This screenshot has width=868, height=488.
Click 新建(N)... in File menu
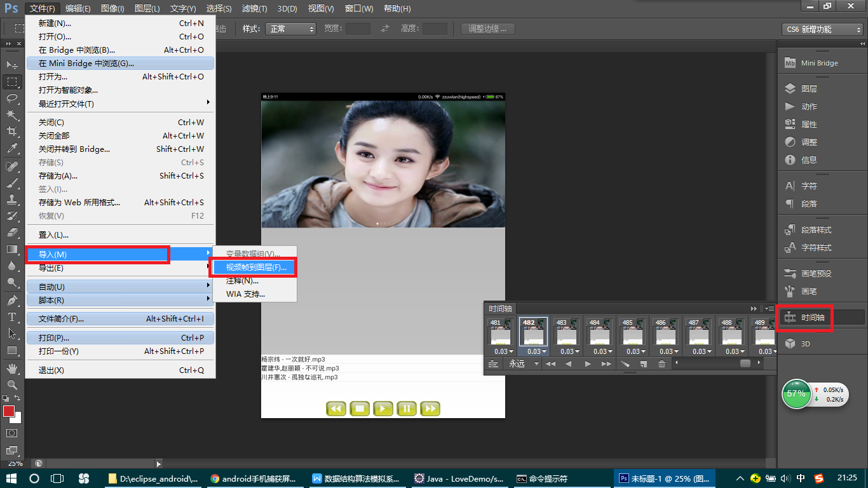click(120, 23)
